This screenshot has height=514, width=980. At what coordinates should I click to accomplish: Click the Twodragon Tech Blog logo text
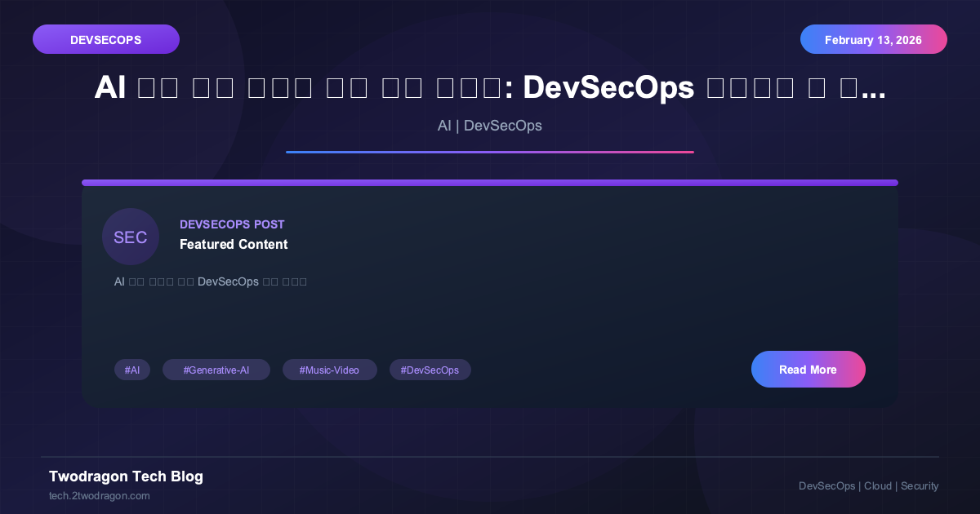point(126,476)
